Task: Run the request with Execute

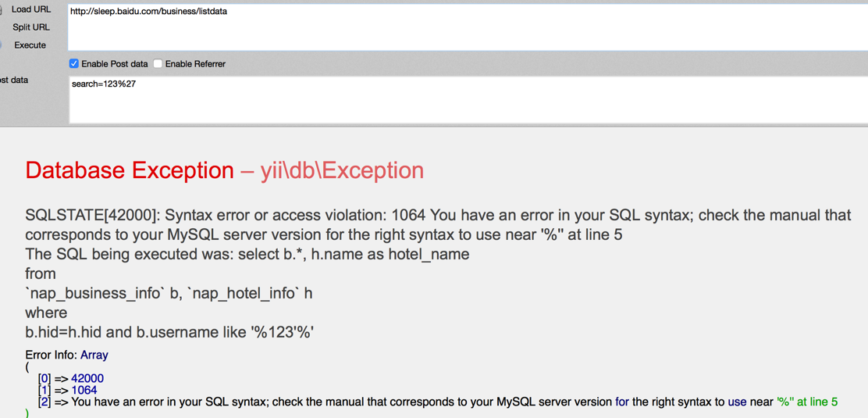Action: point(30,45)
